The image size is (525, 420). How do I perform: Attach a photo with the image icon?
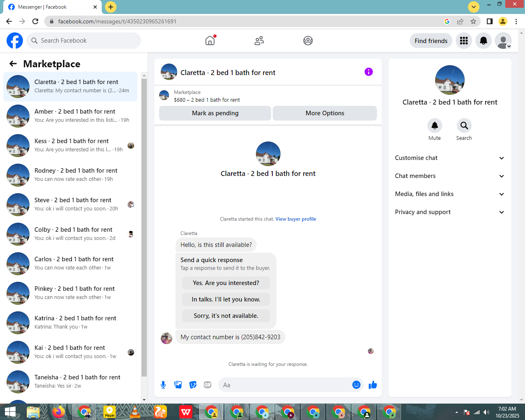coord(178,385)
